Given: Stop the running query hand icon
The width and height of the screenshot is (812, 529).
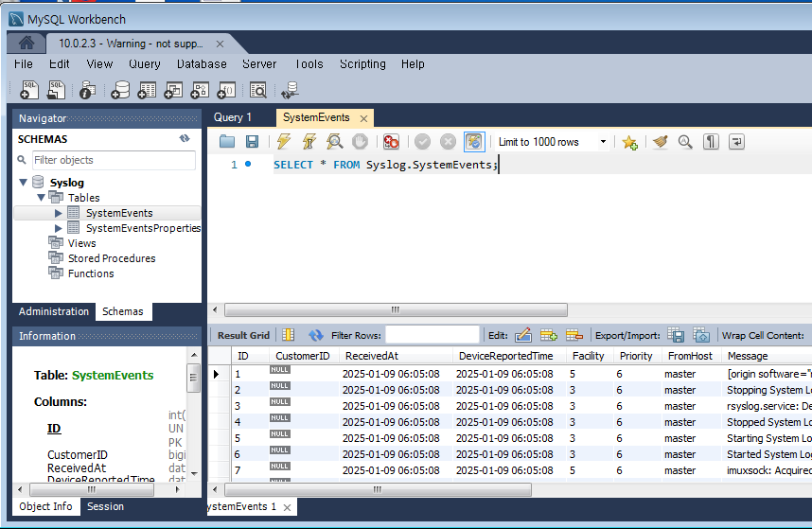Looking at the screenshot, I should [360, 141].
